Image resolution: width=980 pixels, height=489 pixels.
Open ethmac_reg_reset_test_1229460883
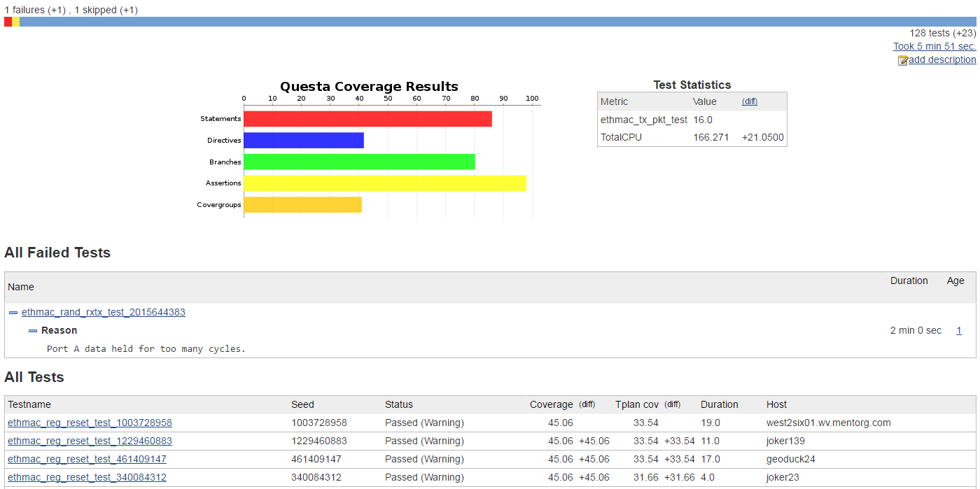point(90,441)
